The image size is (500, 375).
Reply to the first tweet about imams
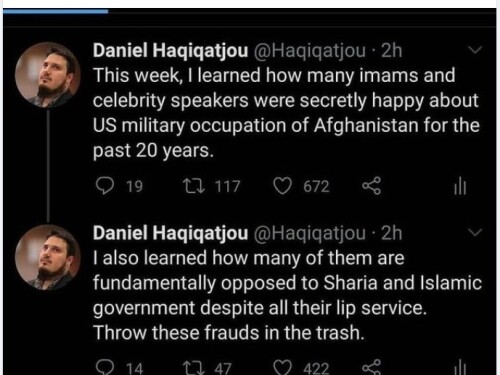[x=105, y=186]
